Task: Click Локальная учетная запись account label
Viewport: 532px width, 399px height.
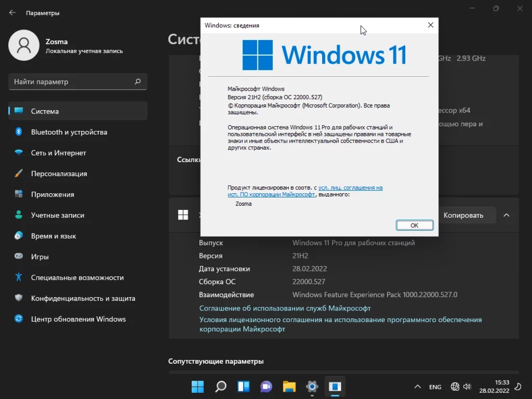Action: point(84,51)
